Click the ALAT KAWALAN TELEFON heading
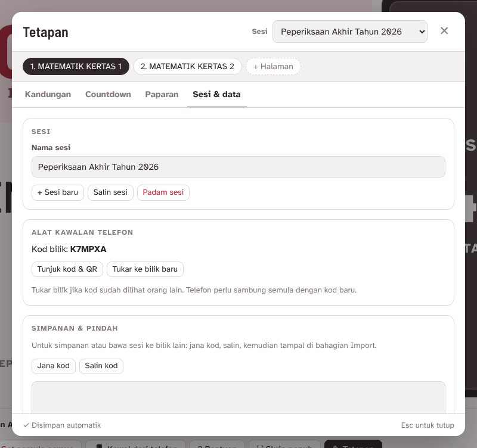Image resolution: width=477 pixels, height=448 pixels. tap(82, 232)
